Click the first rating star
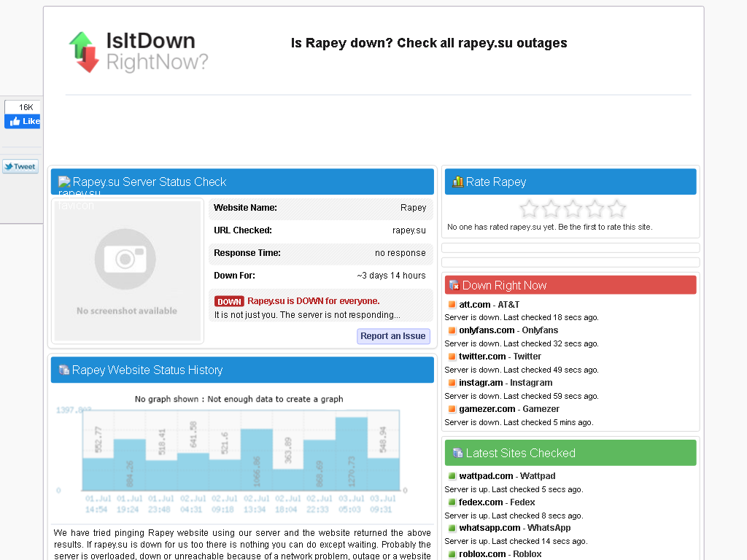This screenshot has height=560, width=747. 529,209
